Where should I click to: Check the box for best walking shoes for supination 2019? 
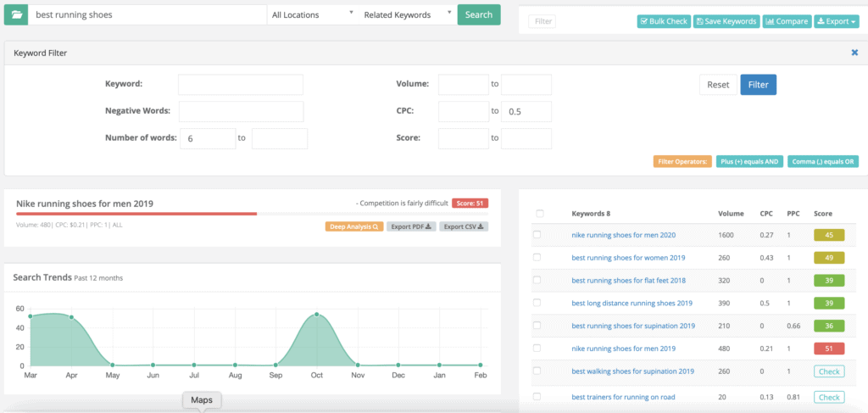pyautogui.click(x=537, y=371)
